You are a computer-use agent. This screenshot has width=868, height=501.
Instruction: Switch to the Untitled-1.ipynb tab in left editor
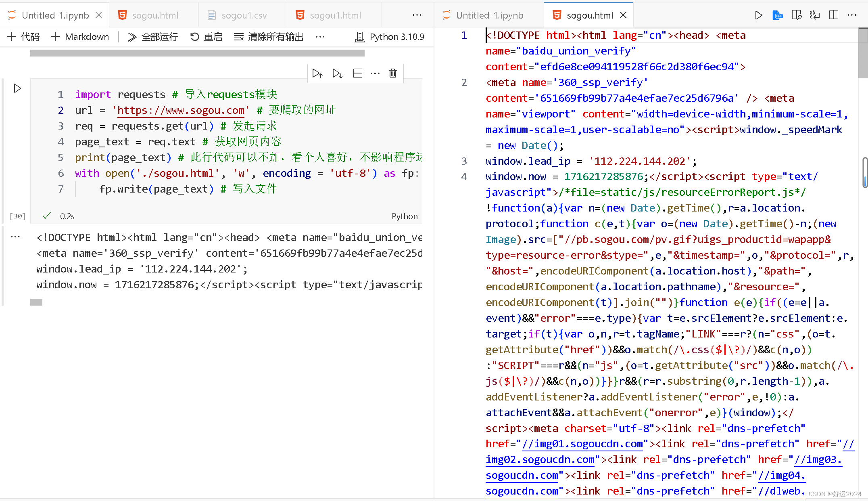coord(55,15)
